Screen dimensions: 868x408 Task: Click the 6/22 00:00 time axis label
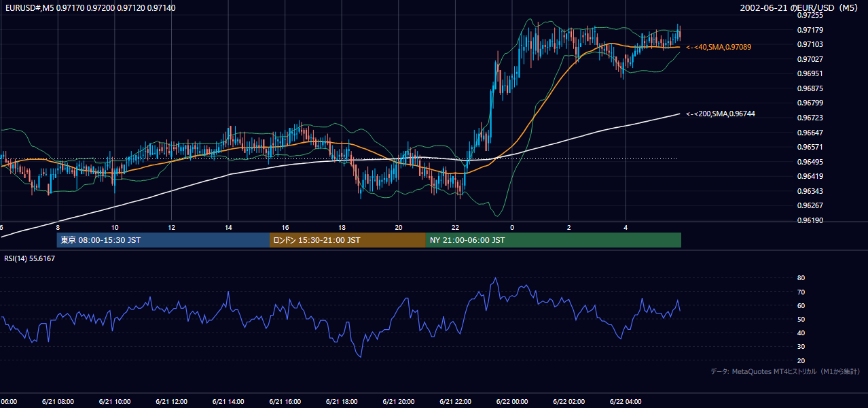(x=512, y=401)
